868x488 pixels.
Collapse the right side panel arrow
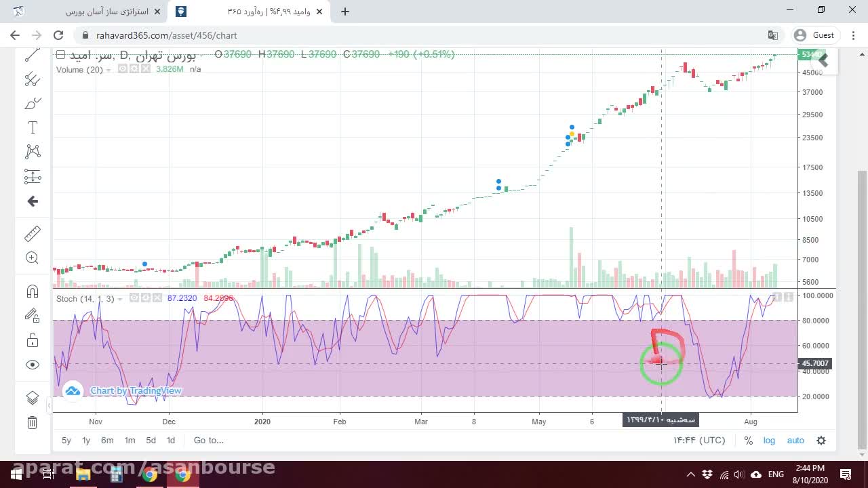pos(823,60)
